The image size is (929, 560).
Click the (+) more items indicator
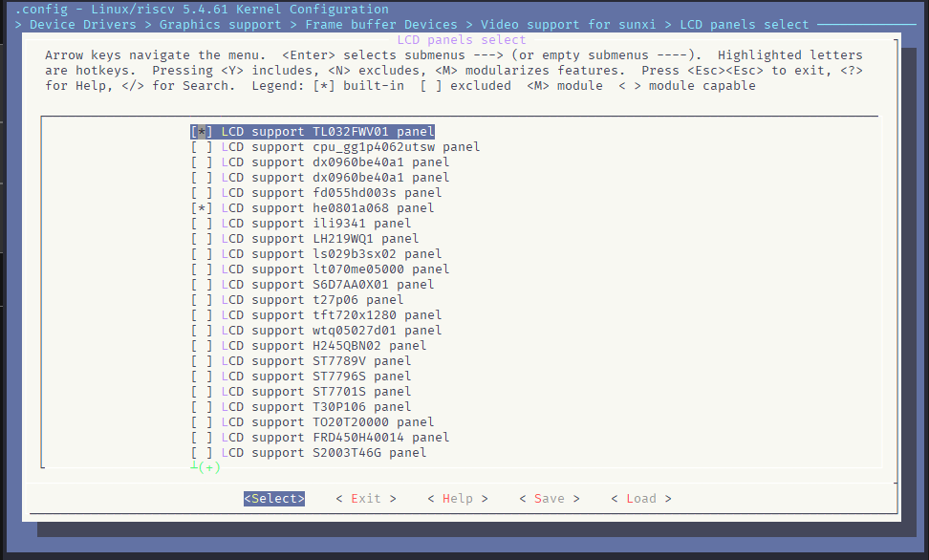206,467
